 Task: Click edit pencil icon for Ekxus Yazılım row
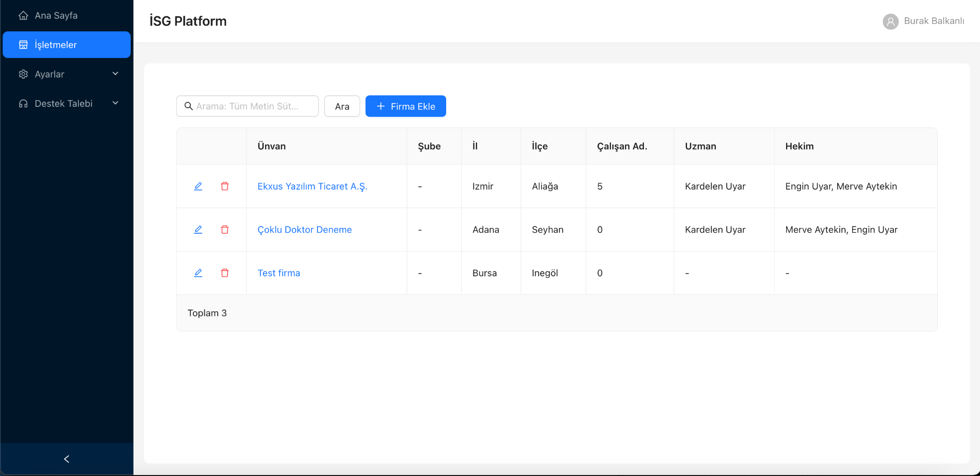point(198,186)
